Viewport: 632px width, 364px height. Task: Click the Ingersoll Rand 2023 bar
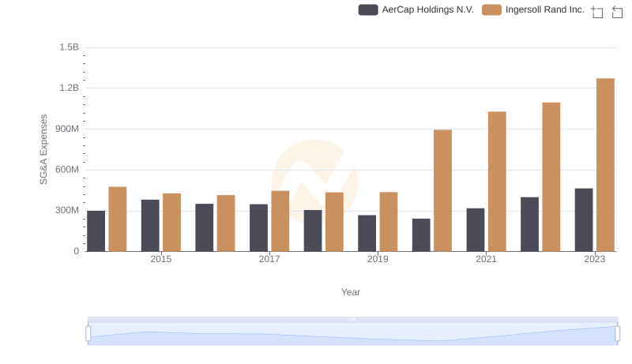[605, 165]
